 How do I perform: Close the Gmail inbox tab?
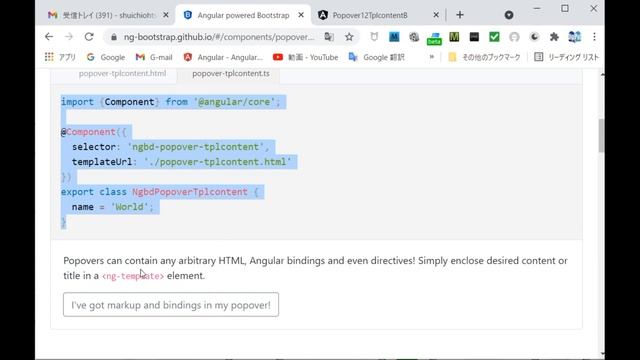(x=166, y=15)
